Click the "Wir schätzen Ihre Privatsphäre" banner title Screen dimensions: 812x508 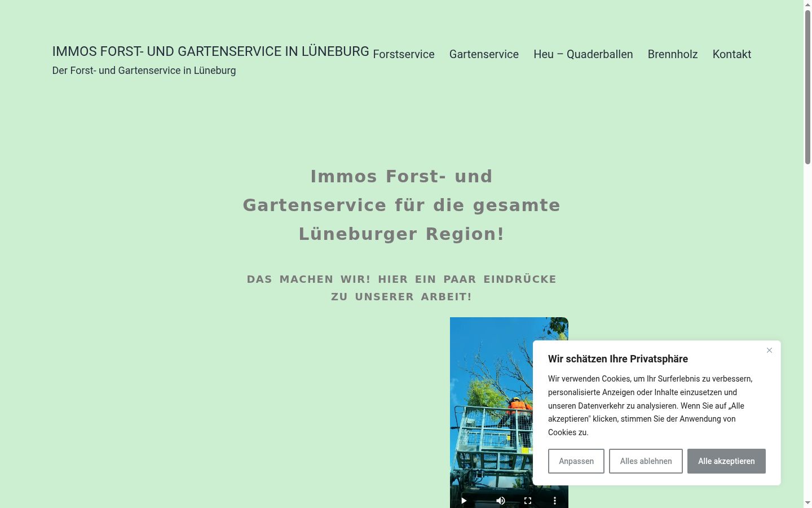click(x=618, y=359)
